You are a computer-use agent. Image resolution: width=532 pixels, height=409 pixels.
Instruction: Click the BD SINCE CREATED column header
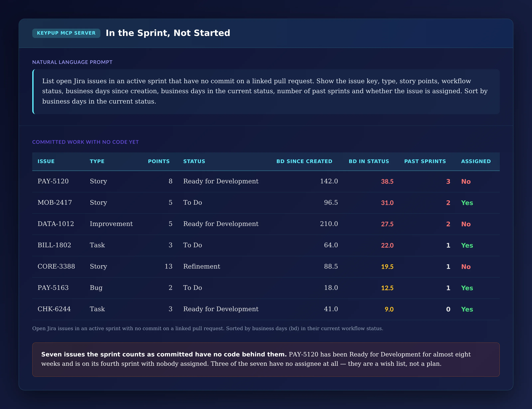(304, 161)
